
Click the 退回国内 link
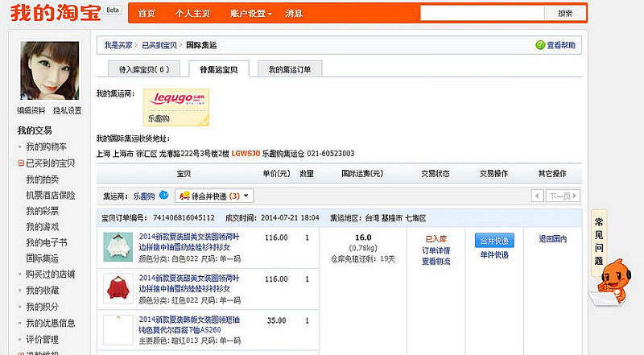click(x=552, y=239)
